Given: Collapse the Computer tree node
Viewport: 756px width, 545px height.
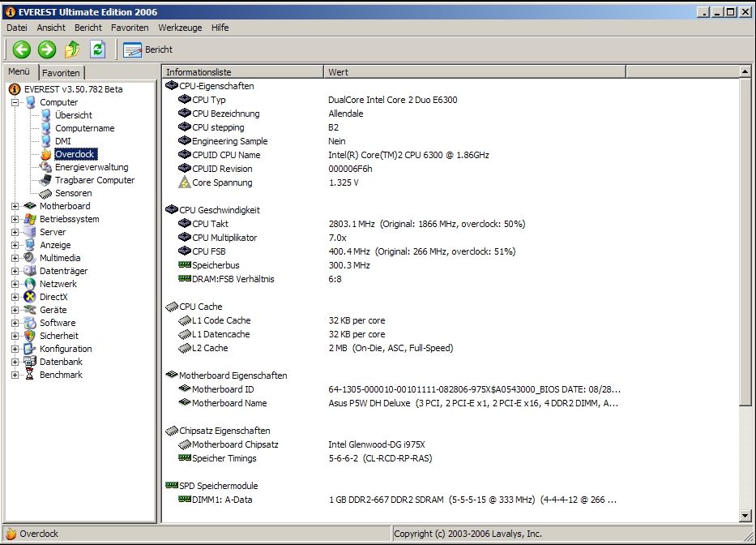Looking at the screenshot, I should (15, 102).
